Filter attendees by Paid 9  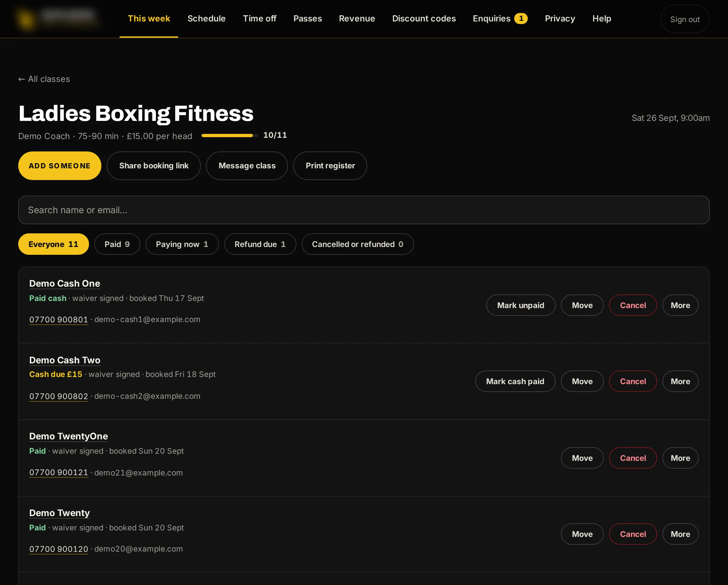click(x=117, y=244)
